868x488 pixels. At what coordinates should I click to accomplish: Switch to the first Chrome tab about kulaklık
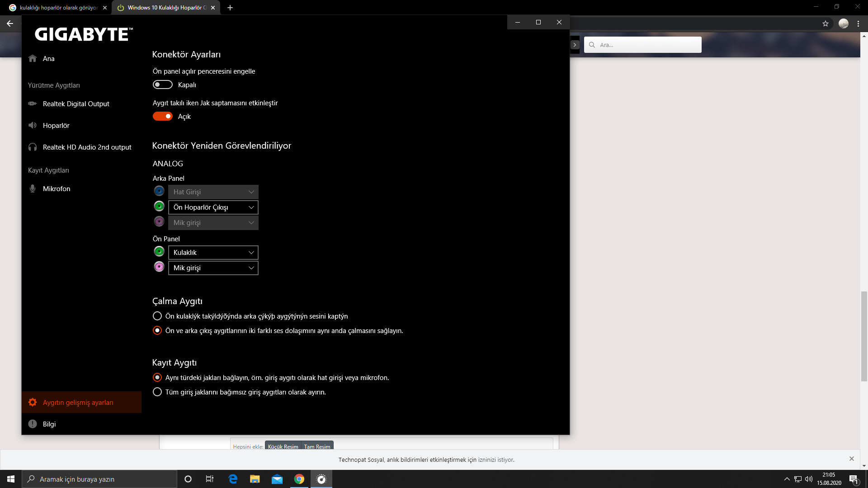(59, 8)
